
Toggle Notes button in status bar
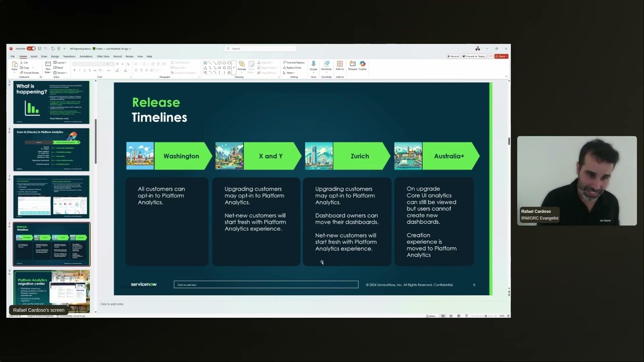[431, 316]
